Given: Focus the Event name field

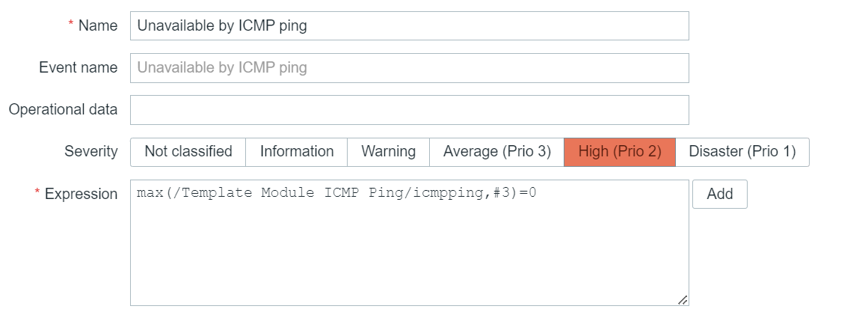Looking at the screenshot, I should point(409,68).
